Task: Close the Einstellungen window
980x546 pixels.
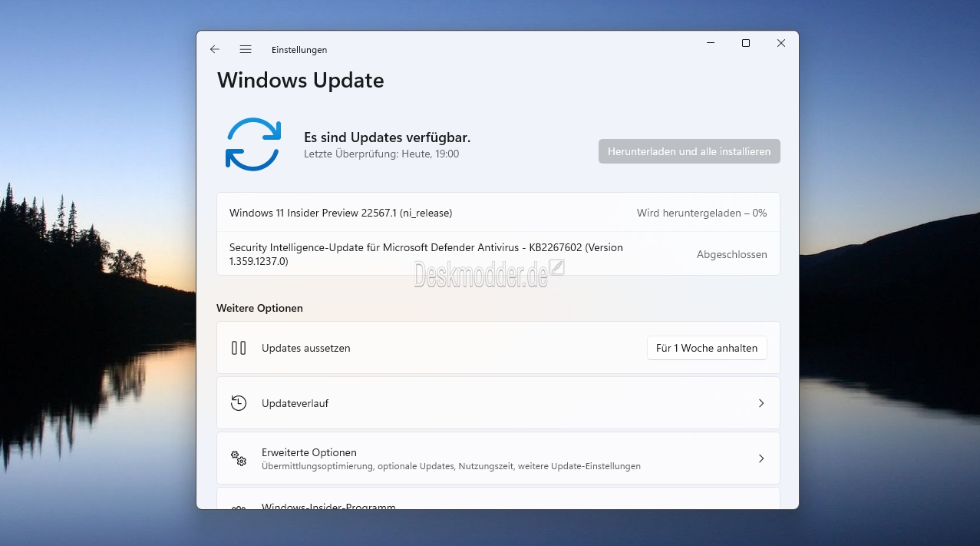Action: 781,44
